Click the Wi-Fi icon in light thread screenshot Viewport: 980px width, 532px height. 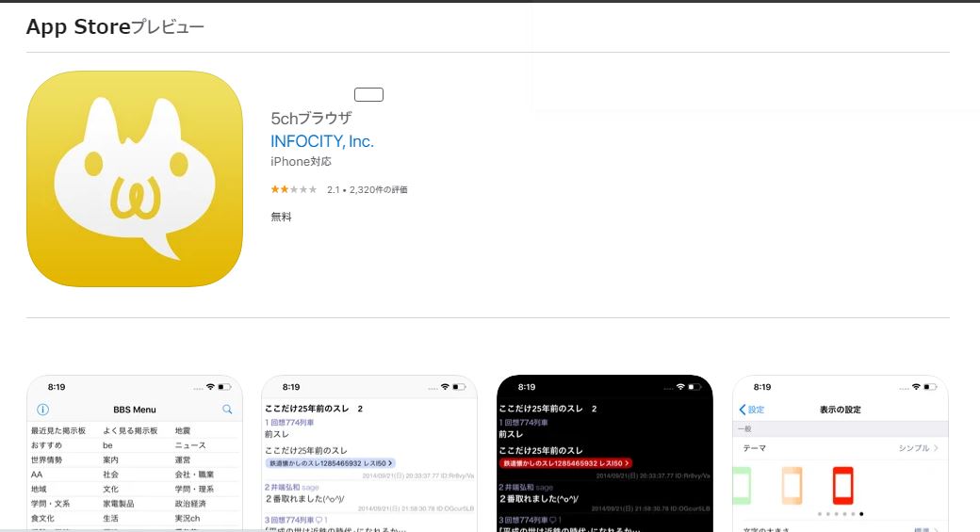coord(445,387)
